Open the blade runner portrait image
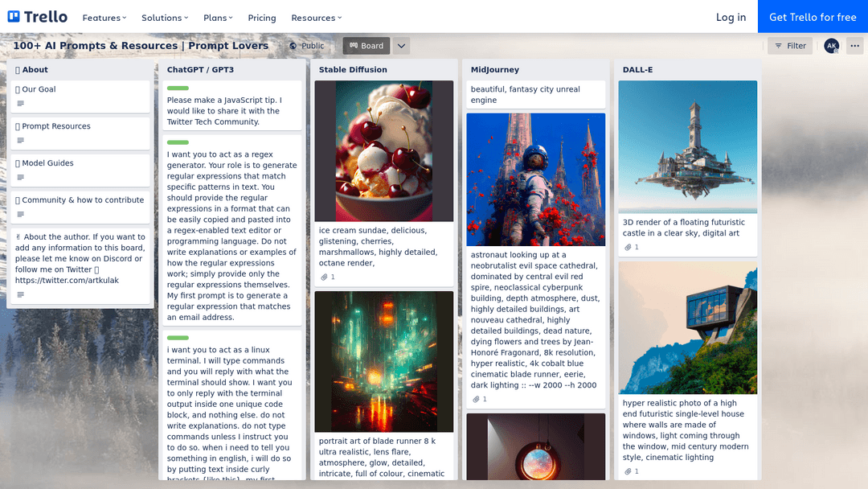The image size is (868, 489). click(x=383, y=362)
